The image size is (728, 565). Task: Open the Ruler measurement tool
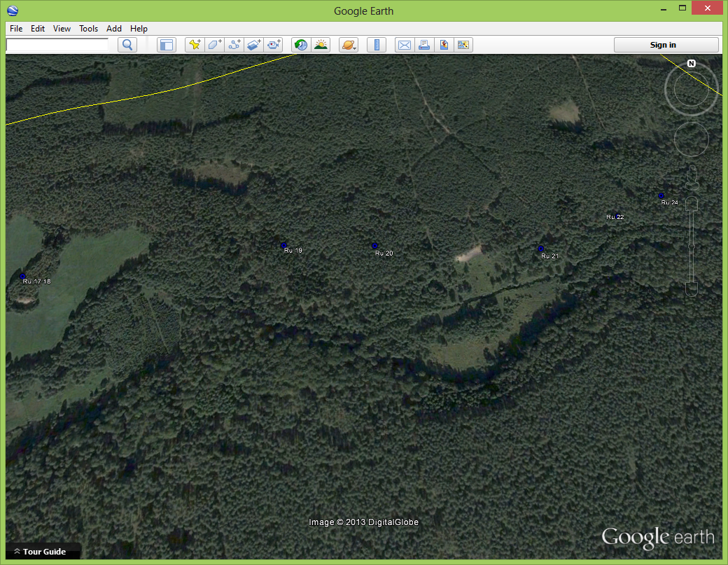377,45
